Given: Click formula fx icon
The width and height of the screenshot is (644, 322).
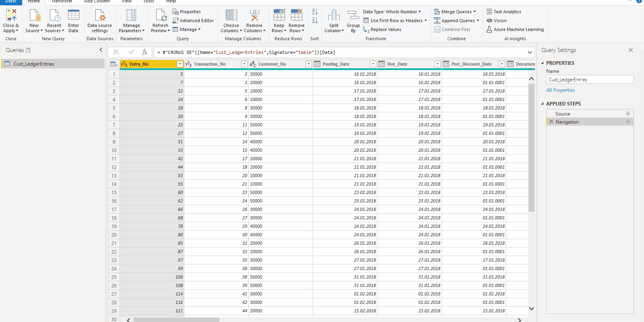Looking at the screenshot, I should coord(144,52).
